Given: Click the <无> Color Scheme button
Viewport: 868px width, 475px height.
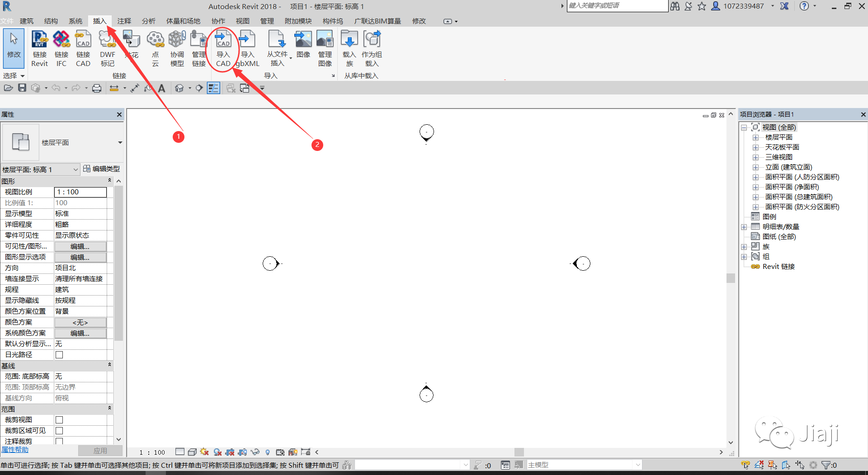Looking at the screenshot, I should pos(80,322).
